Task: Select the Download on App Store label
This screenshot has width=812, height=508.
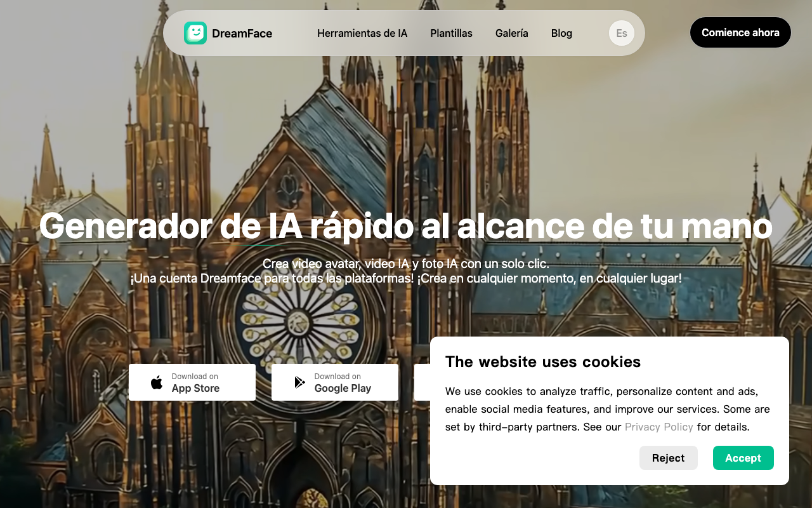Action: click(x=195, y=382)
